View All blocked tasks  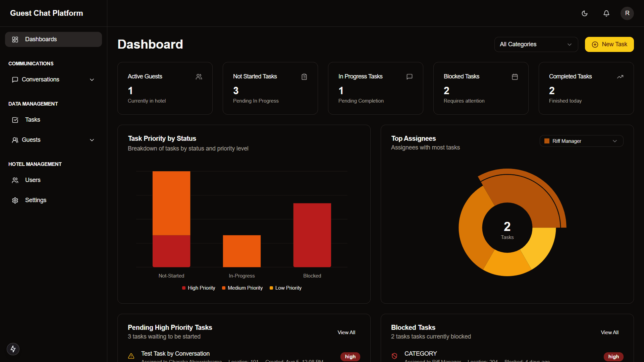pos(609,333)
